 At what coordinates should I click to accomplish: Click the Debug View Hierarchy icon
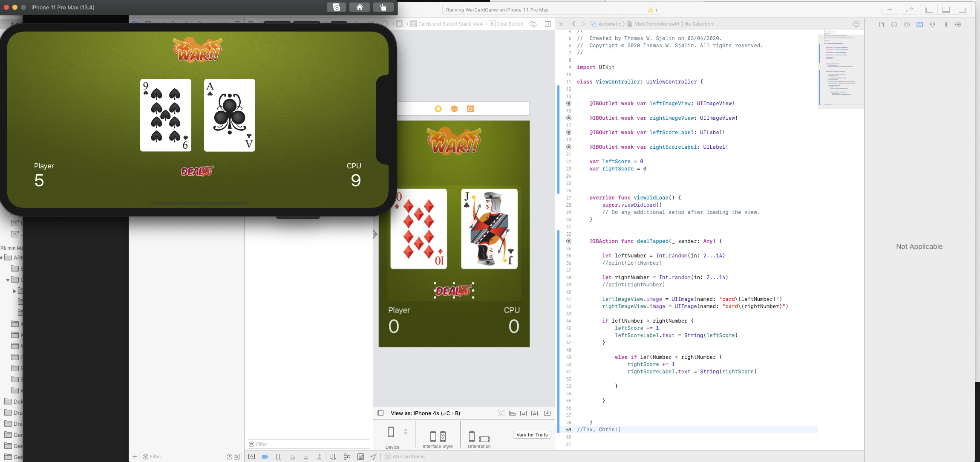click(x=333, y=456)
